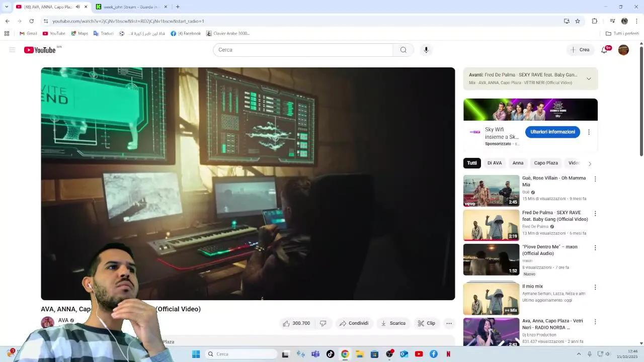Screen dimensions: 644x362
Task: Reload the page in Chrome
Action: coord(31,21)
